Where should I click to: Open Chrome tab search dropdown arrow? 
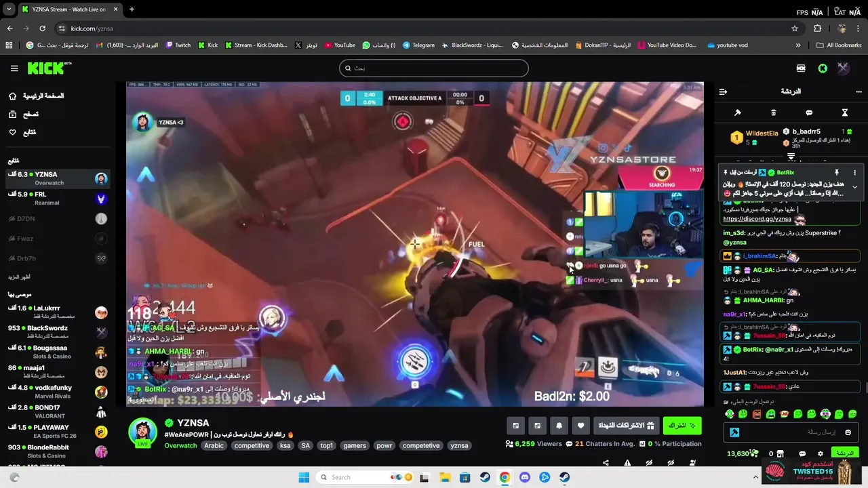[9, 9]
